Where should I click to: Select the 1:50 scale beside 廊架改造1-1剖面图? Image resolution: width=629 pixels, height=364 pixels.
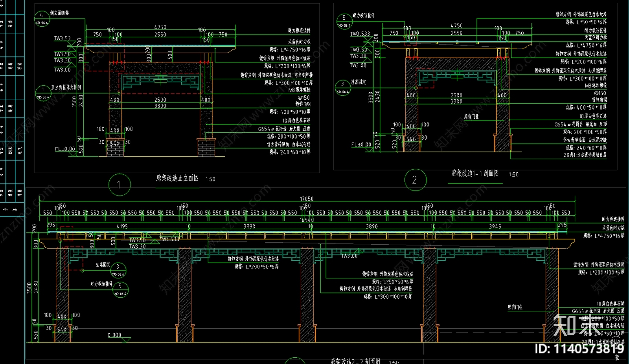[x=513, y=174]
